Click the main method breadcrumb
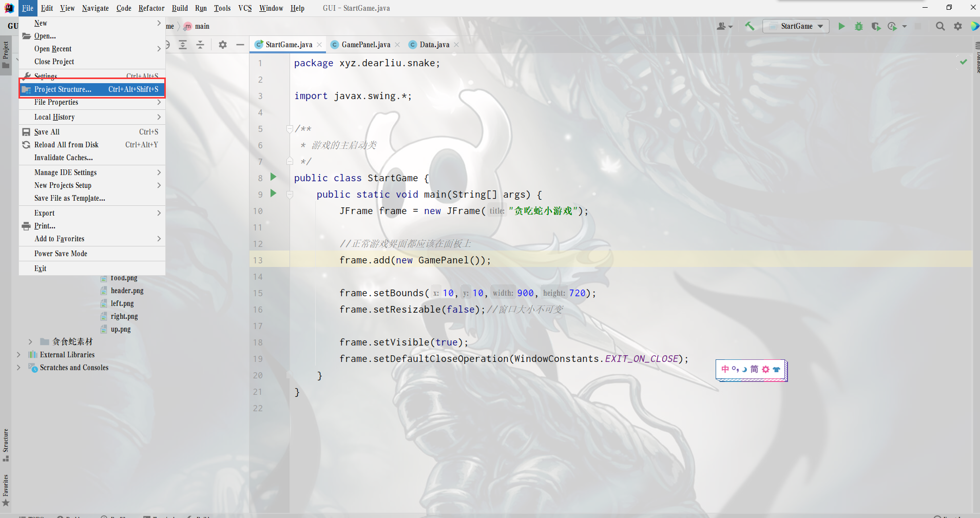 click(197, 26)
